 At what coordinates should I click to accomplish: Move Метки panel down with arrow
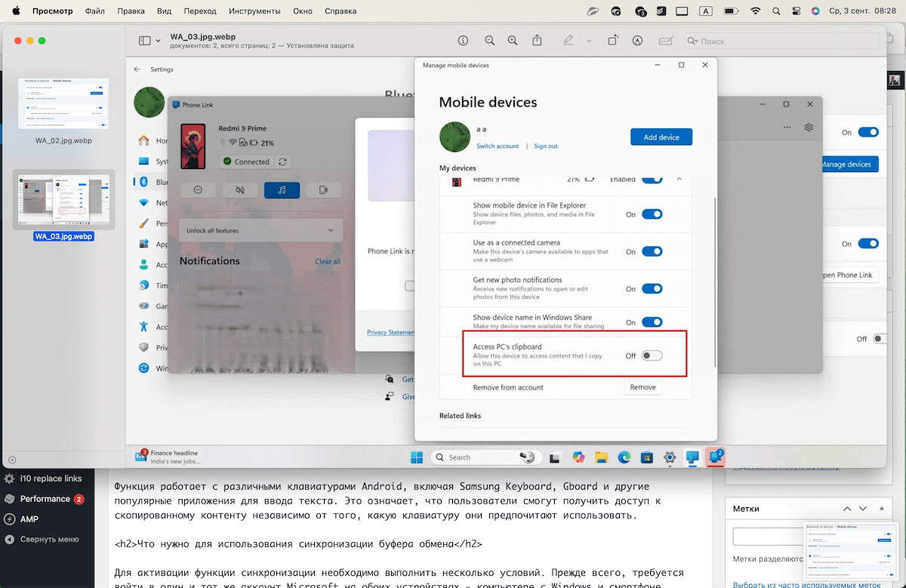pyautogui.click(x=863, y=509)
